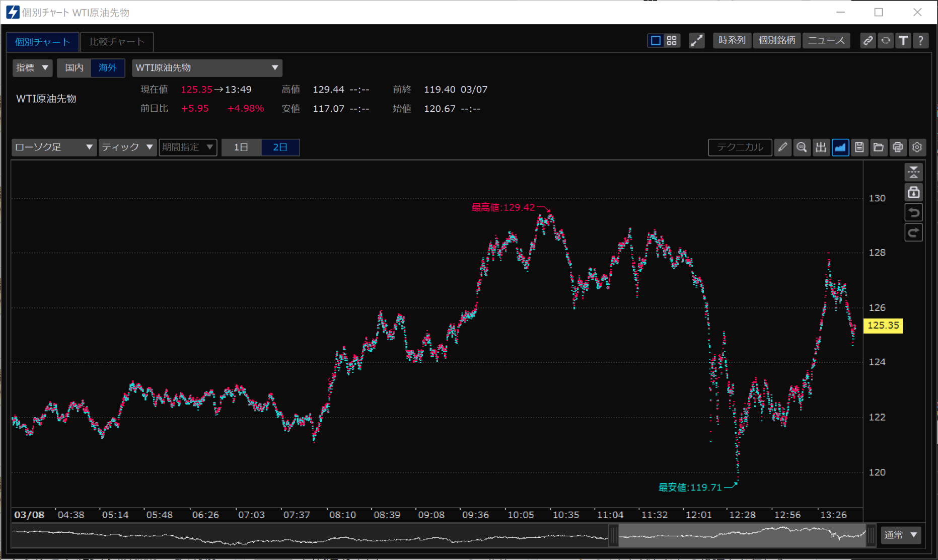Click the magnifier zoom icon
Screen dimensions: 938x560
click(x=802, y=147)
